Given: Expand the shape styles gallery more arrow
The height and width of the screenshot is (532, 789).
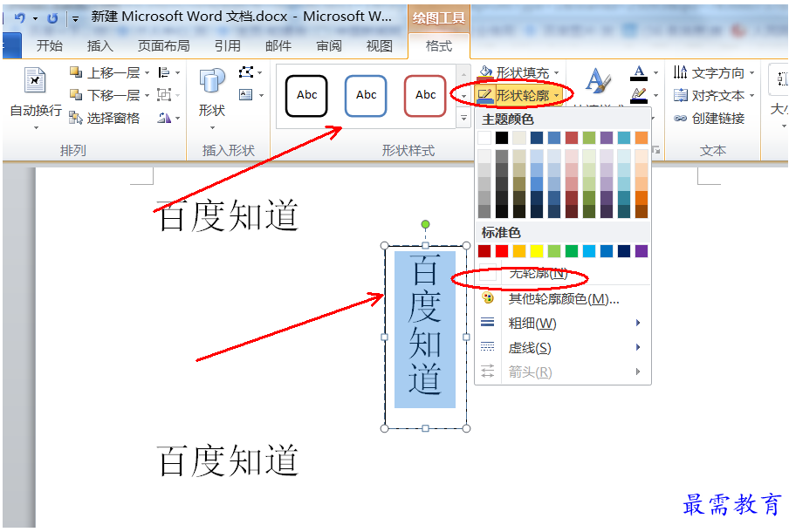Looking at the screenshot, I should point(463,119).
